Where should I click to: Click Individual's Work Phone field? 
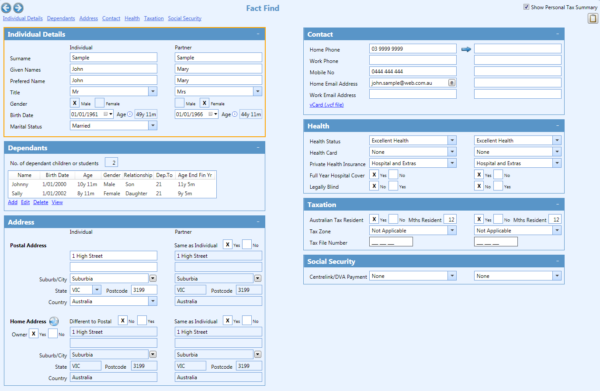click(x=413, y=60)
